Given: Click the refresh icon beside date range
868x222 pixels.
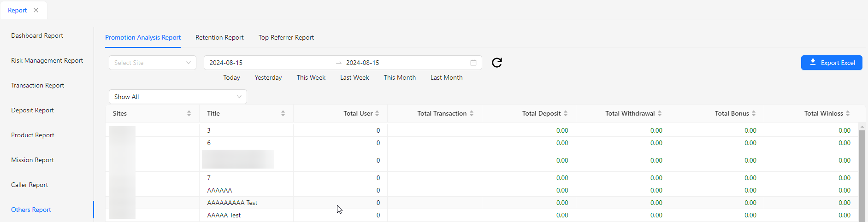Looking at the screenshot, I should [x=496, y=63].
